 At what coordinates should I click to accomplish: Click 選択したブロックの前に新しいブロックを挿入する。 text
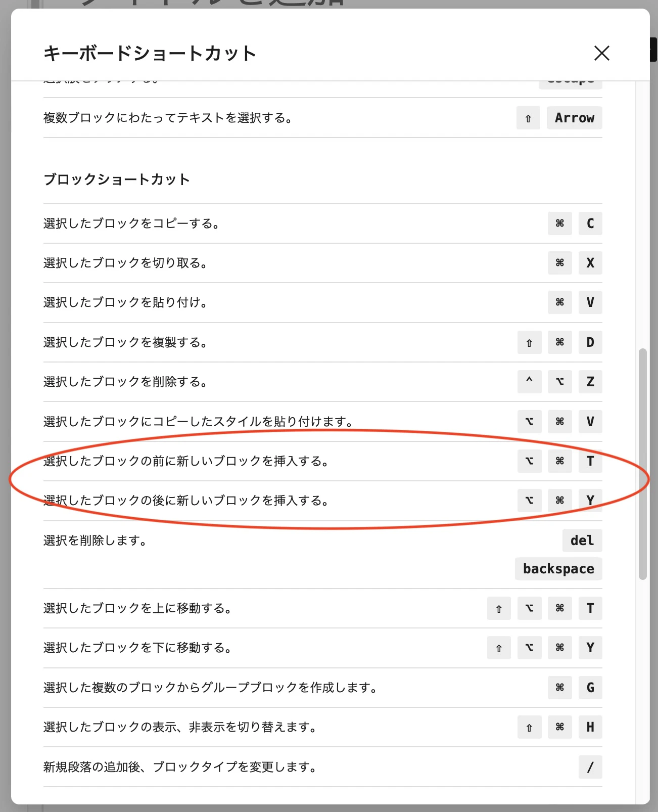pyautogui.click(x=186, y=461)
